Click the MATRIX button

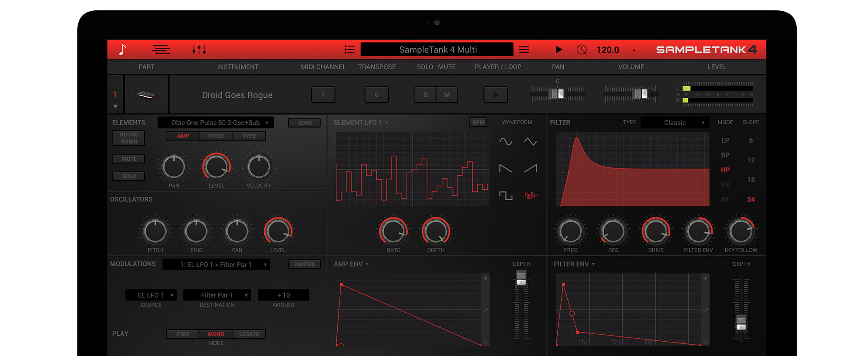305,264
